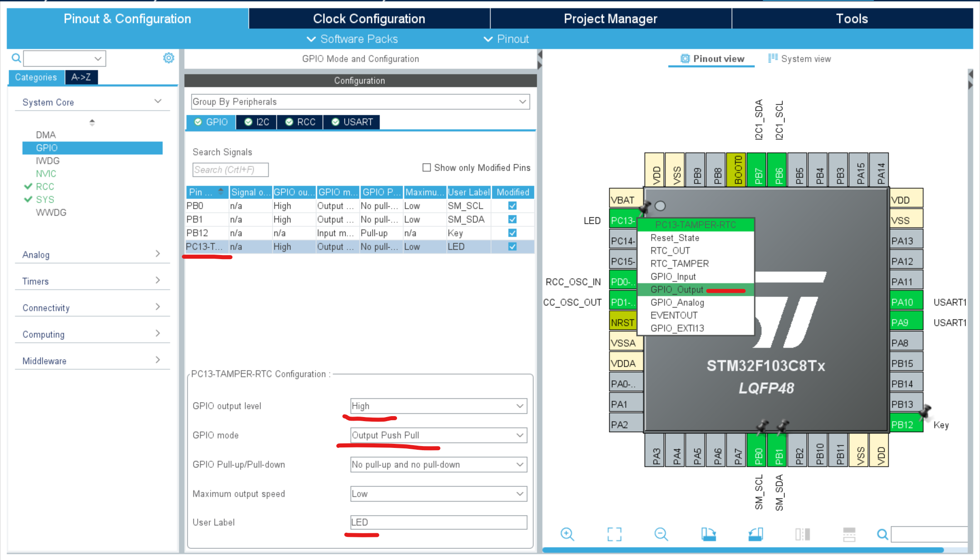This screenshot has height=560, width=980.
Task: Open the GPIO output level dropdown
Action: (x=438, y=406)
